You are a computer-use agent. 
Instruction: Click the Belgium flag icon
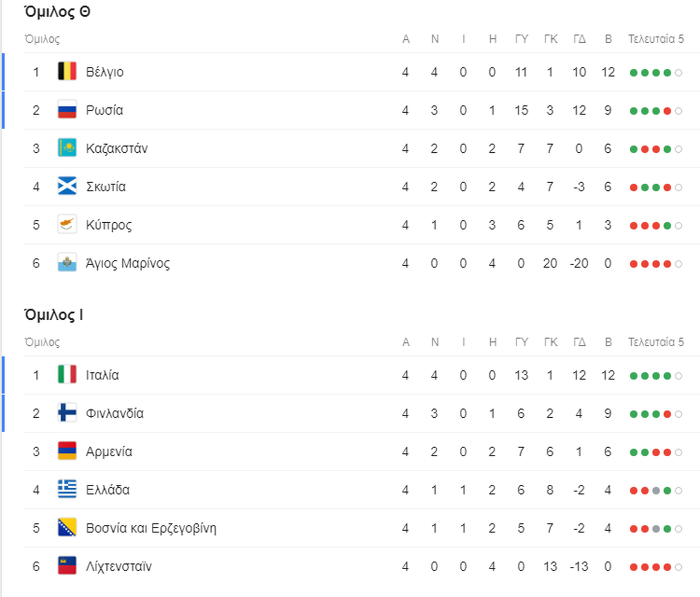tap(67, 71)
